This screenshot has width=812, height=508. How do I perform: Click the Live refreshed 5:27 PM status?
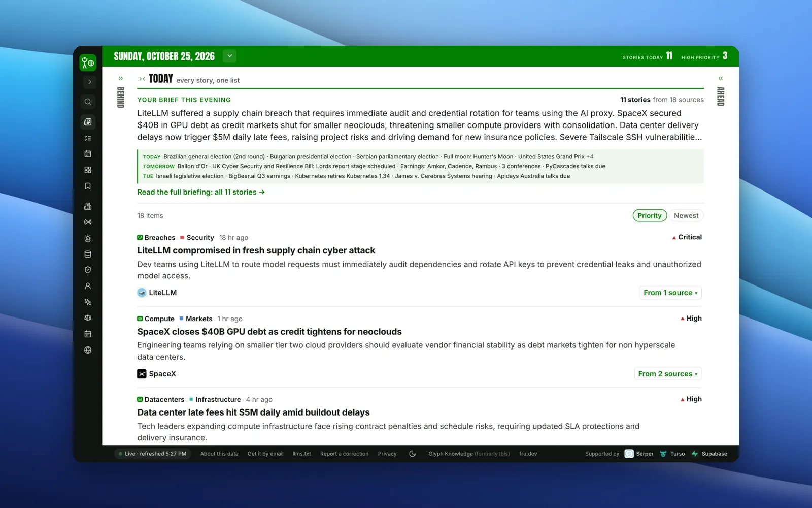coord(152,454)
